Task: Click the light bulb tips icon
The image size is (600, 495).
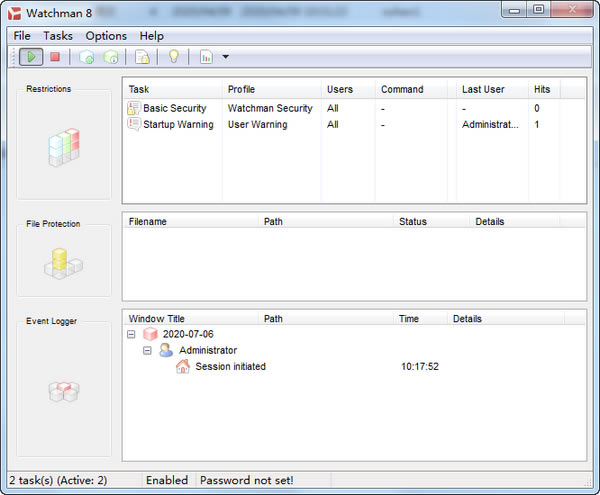Action: pyautogui.click(x=173, y=57)
